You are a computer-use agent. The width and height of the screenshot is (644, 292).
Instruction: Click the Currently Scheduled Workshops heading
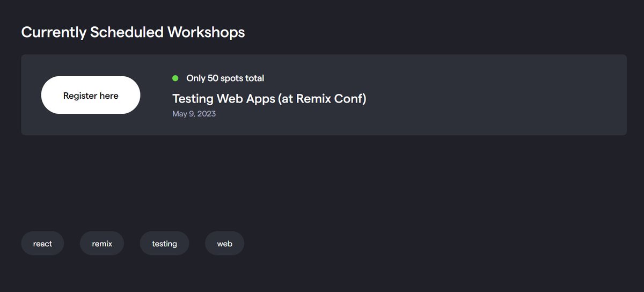coord(133,32)
